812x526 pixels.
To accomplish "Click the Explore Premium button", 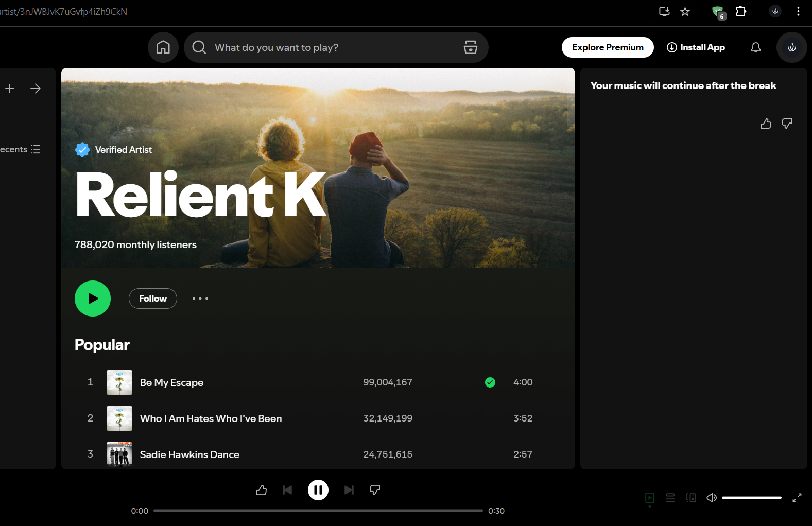I will click(608, 47).
